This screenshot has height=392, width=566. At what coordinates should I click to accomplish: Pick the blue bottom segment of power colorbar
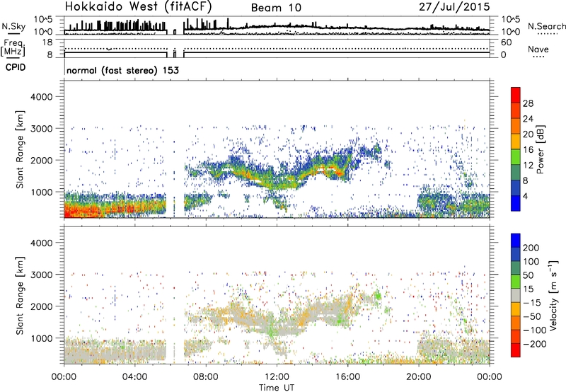pos(516,203)
